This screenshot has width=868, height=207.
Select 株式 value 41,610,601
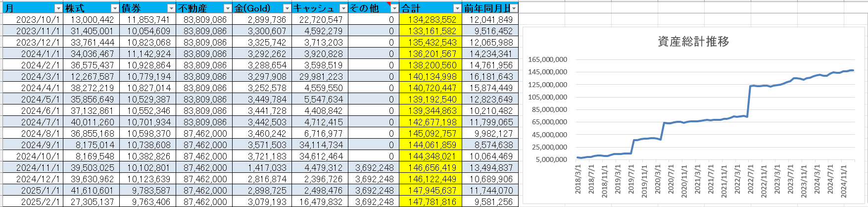(92, 191)
